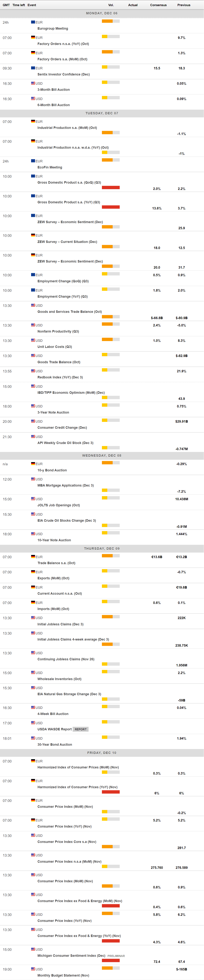Click the German flag beside 10-y Bond Auction
The image size is (204, 980).
33,464
